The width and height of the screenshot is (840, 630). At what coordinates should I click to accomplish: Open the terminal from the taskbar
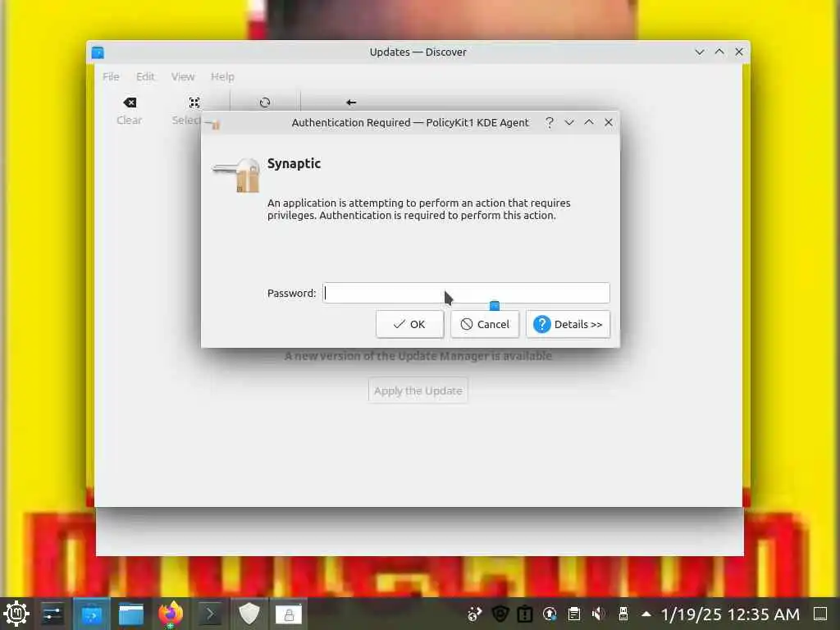tap(209, 614)
